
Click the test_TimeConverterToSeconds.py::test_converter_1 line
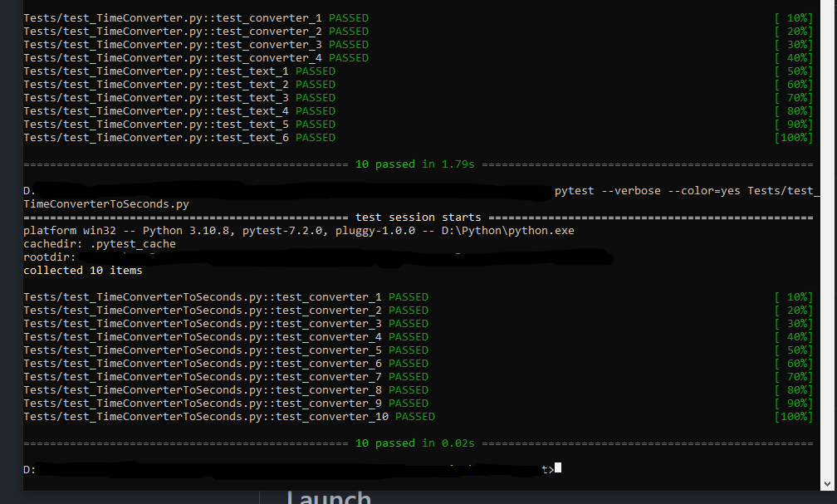click(226, 297)
